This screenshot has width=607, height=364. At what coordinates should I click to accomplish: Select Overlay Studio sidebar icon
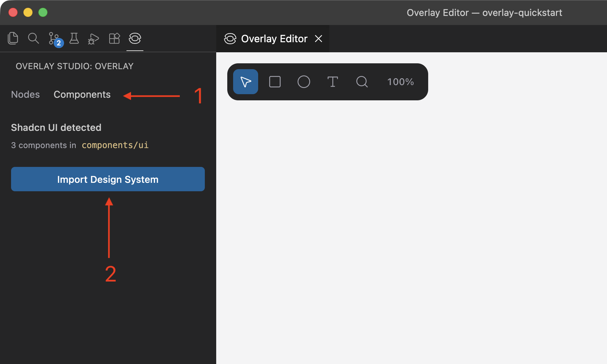click(x=135, y=38)
